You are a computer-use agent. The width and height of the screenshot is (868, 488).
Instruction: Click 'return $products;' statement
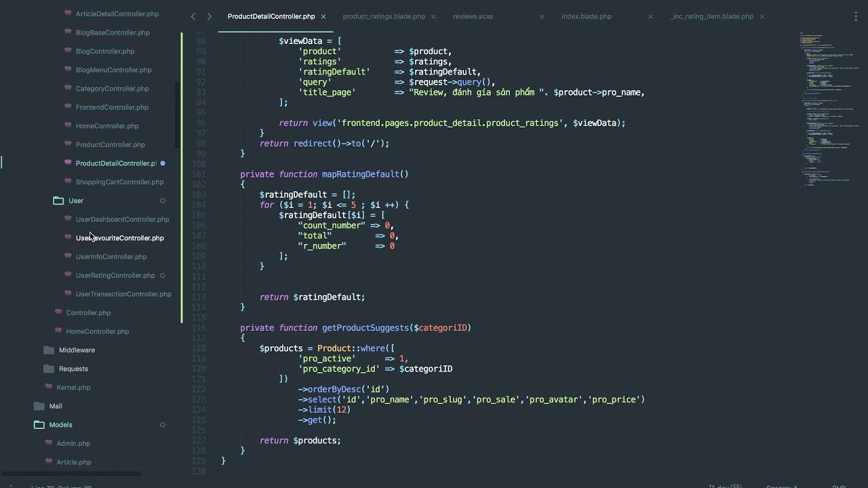(x=300, y=441)
